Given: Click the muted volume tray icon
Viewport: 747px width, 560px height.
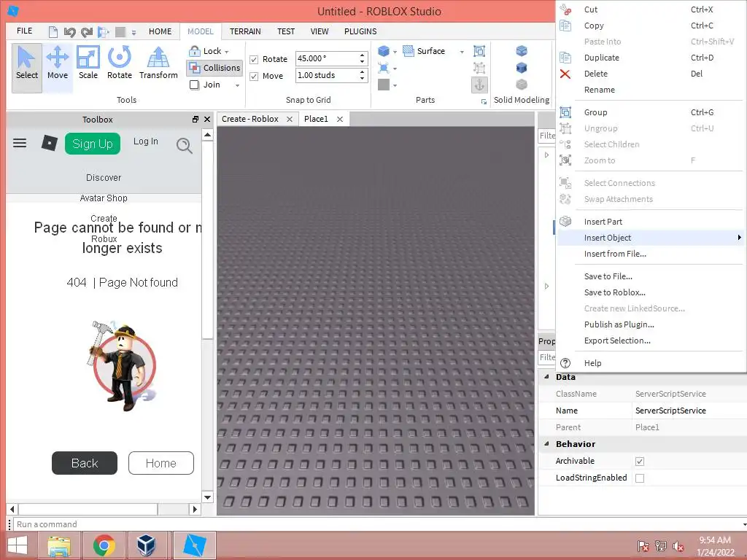Looking at the screenshot, I should [x=678, y=546].
